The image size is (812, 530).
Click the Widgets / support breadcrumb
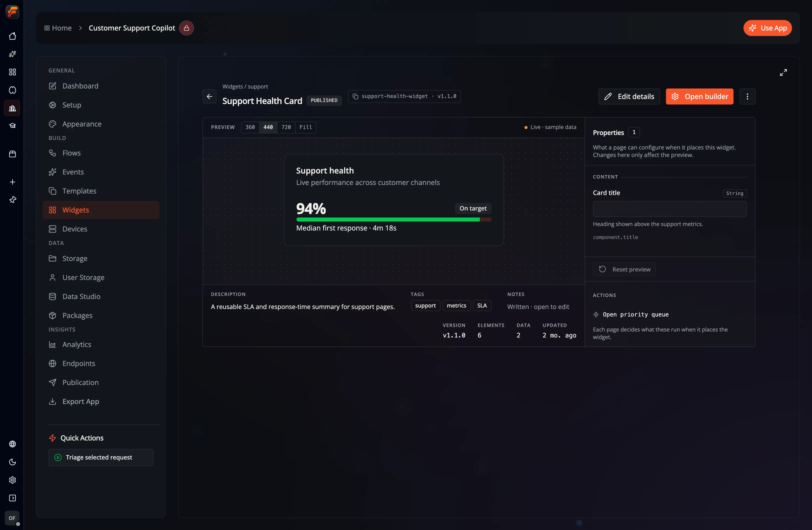[x=245, y=87]
